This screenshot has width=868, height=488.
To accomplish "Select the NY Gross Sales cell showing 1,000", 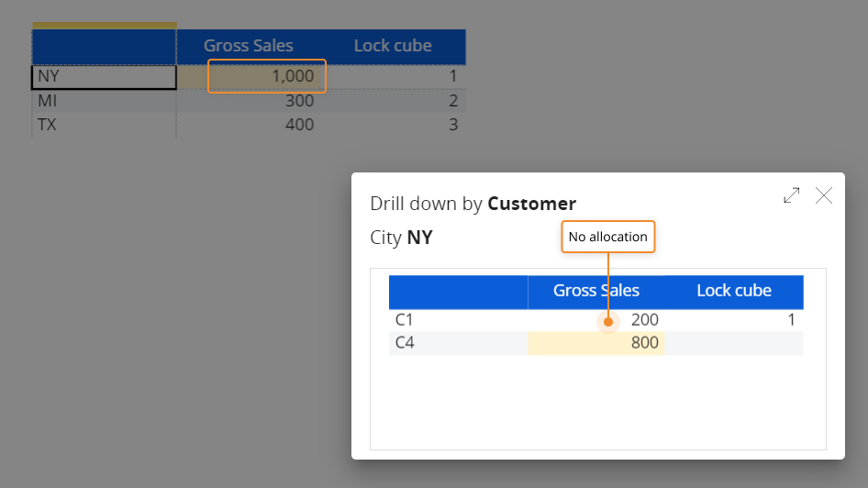I will 267,77.
